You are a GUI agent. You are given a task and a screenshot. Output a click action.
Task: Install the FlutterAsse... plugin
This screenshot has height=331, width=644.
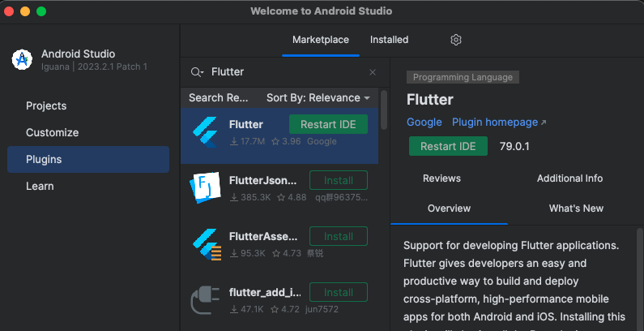coord(339,236)
